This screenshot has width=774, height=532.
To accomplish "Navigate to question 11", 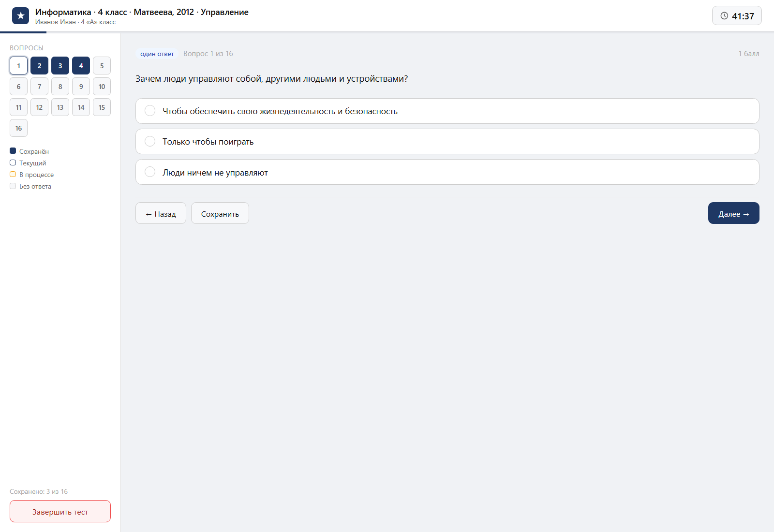I will click(18, 107).
